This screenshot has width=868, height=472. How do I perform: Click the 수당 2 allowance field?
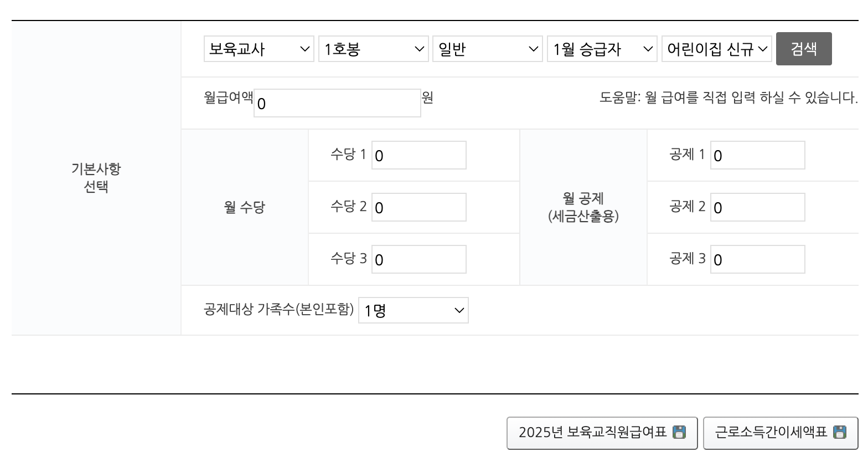(x=418, y=207)
